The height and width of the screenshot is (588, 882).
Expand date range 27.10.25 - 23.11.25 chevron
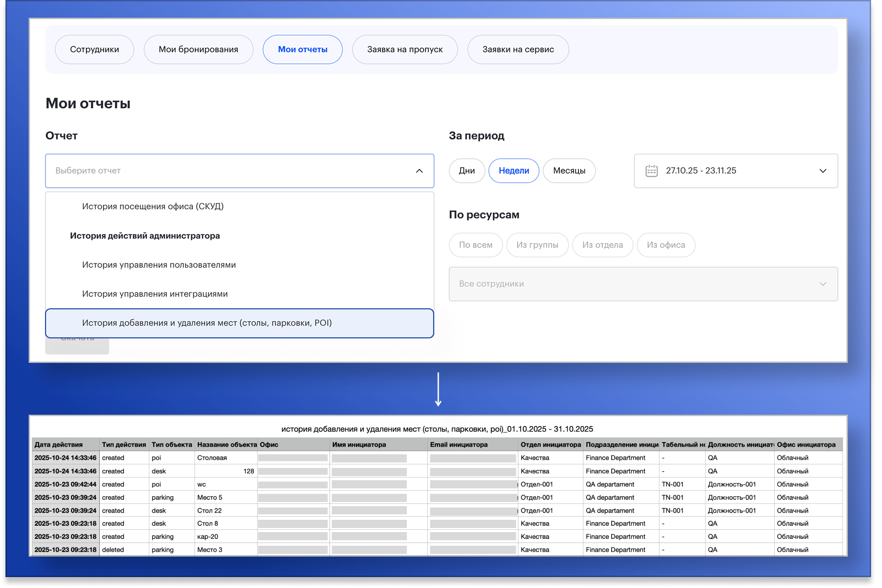click(822, 171)
